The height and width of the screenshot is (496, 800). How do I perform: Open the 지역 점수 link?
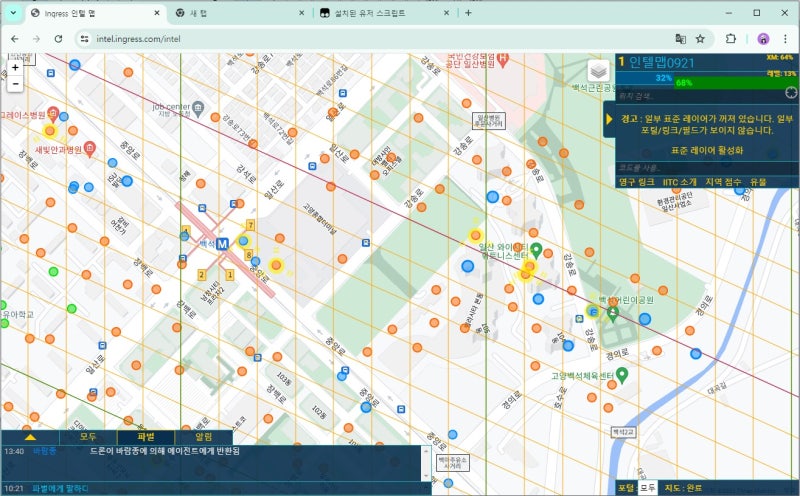[x=723, y=182]
